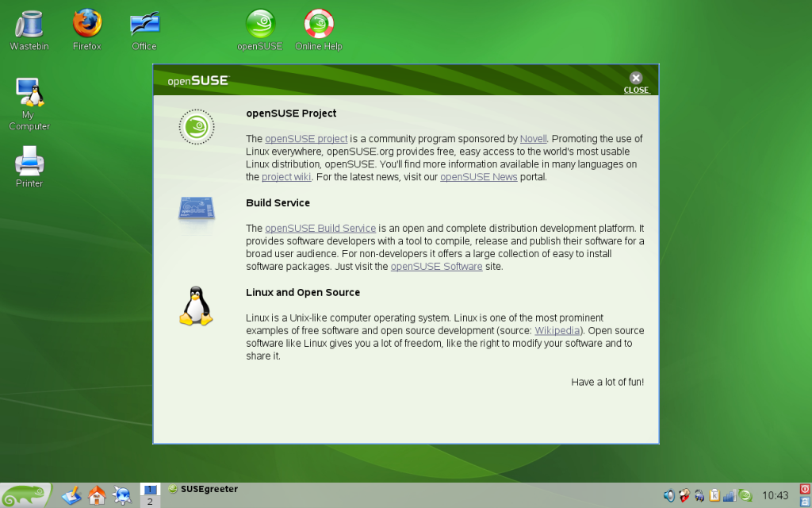Switch to virtual desktop 2
Screen dimensions: 812x508
coord(149,502)
